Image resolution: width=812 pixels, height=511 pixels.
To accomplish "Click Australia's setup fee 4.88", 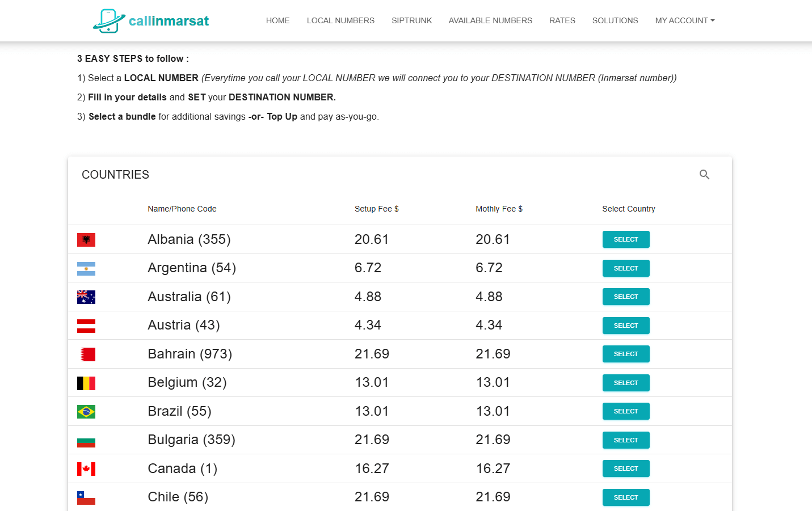I will (368, 297).
